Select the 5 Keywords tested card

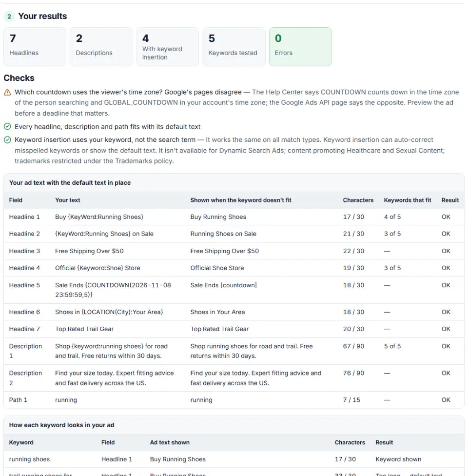[x=234, y=47]
